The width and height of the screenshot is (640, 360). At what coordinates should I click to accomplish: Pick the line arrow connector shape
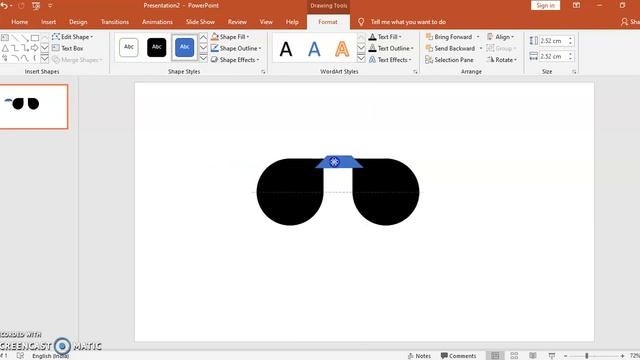pos(25,38)
